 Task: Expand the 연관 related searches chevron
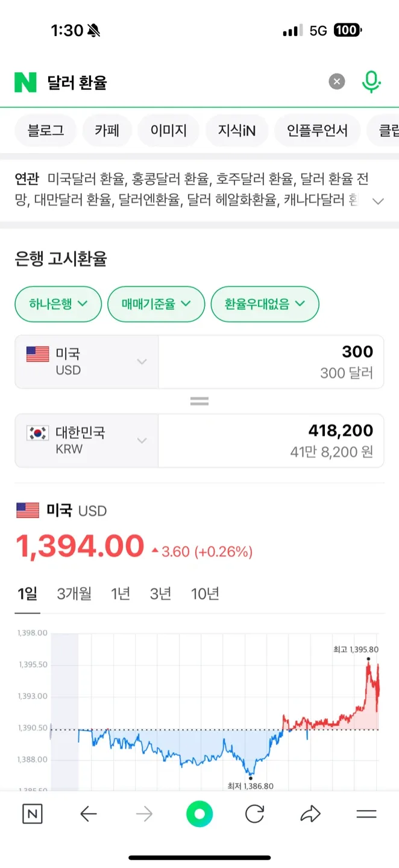[378, 201]
